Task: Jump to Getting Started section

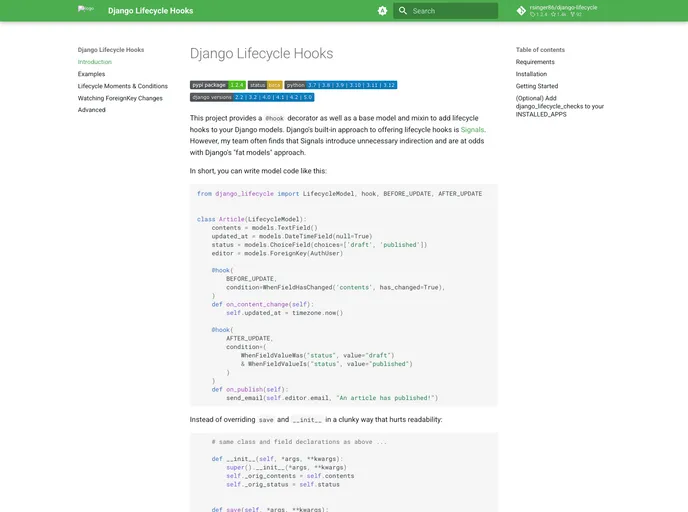Action: point(537,86)
